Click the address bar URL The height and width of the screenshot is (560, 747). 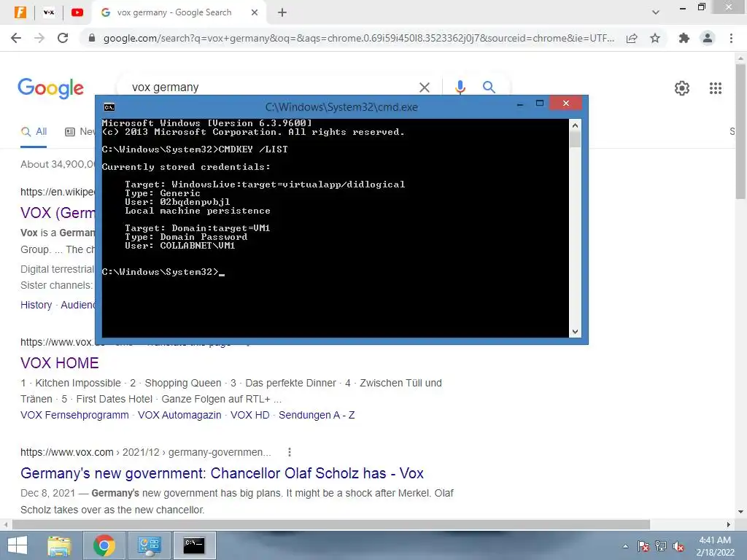[x=358, y=38]
